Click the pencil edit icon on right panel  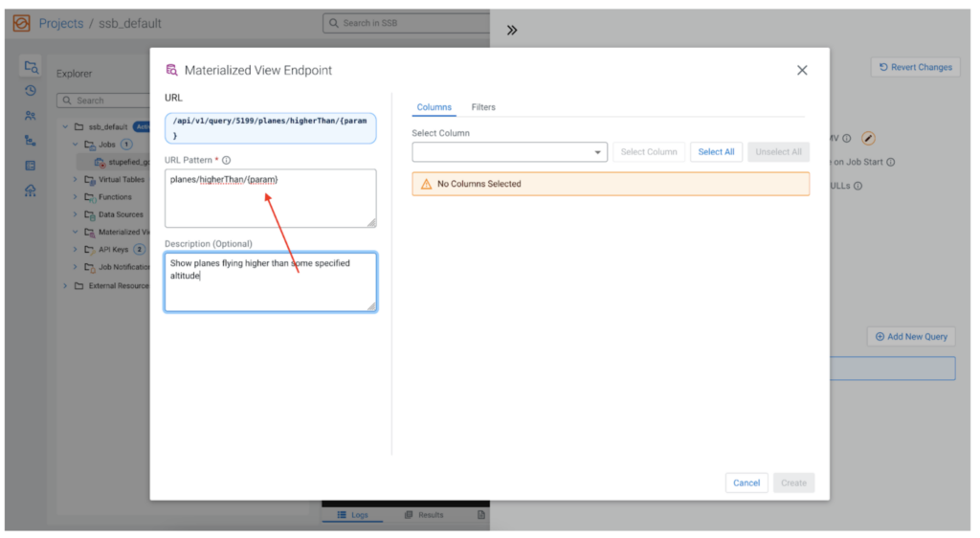coord(868,139)
